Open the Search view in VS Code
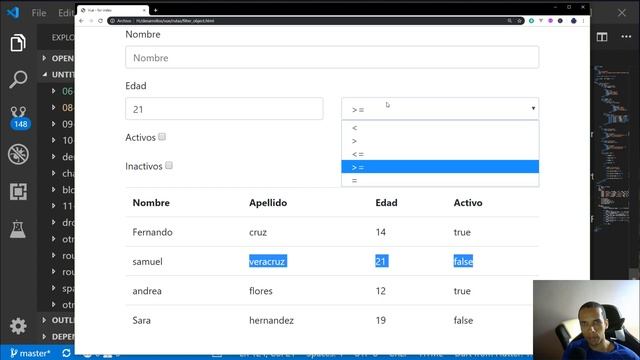Image resolution: width=640 pixels, height=360 pixels. (18, 79)
